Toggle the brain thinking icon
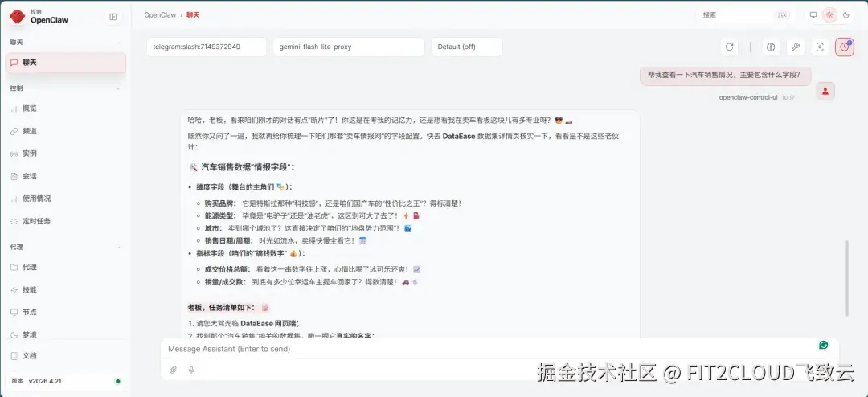The image size is (868, 397). tap(770, 47)
